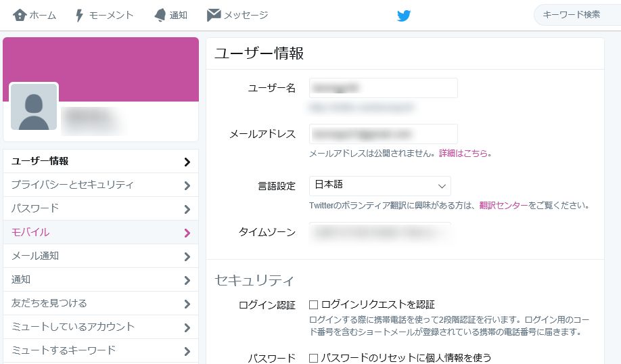Select ミュートするキーワード in sidebar
The image size is (621, 364).
pos(101,350)
